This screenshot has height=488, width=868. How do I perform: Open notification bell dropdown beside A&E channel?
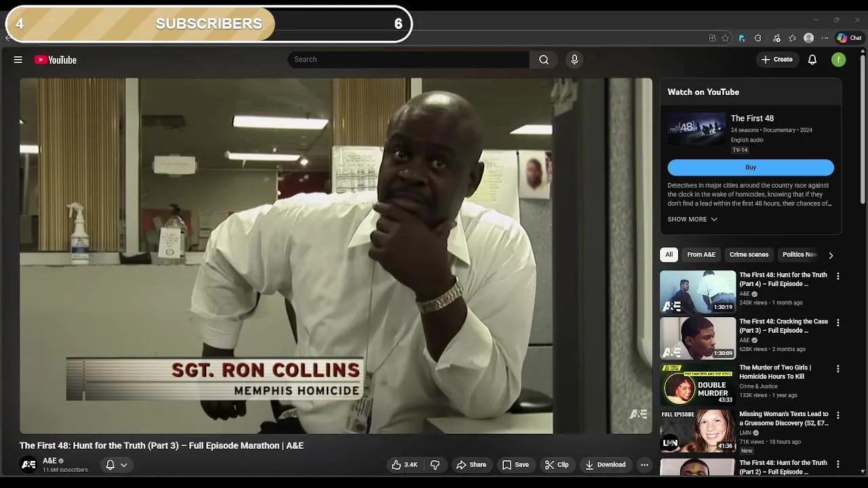[117, 465]
